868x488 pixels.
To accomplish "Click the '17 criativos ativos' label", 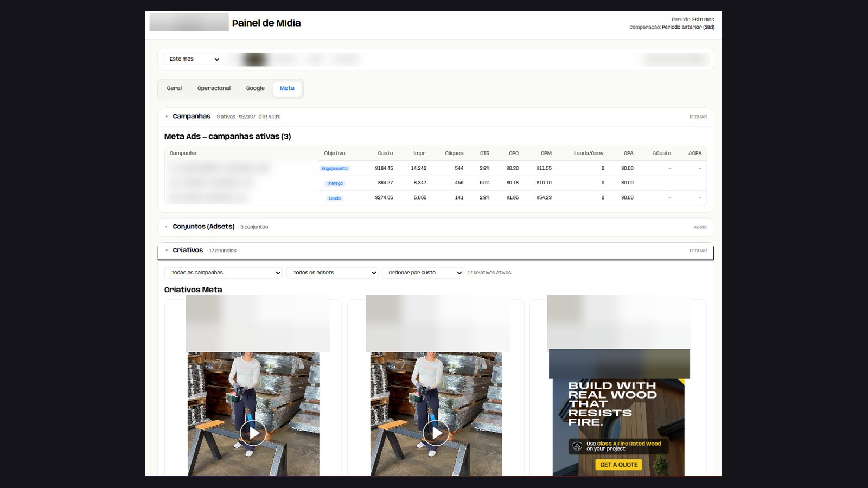I will point(489,273).
